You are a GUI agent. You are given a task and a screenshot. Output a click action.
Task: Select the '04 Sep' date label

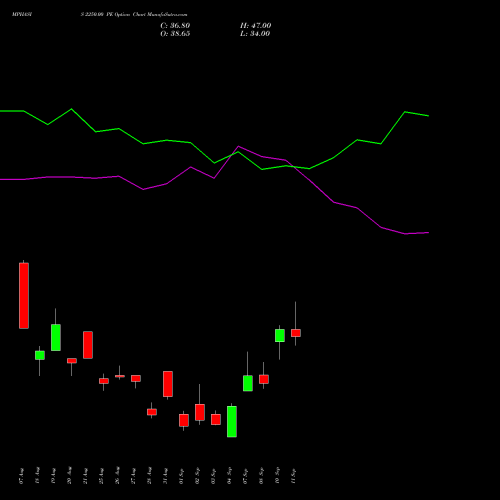click(229, 476)
